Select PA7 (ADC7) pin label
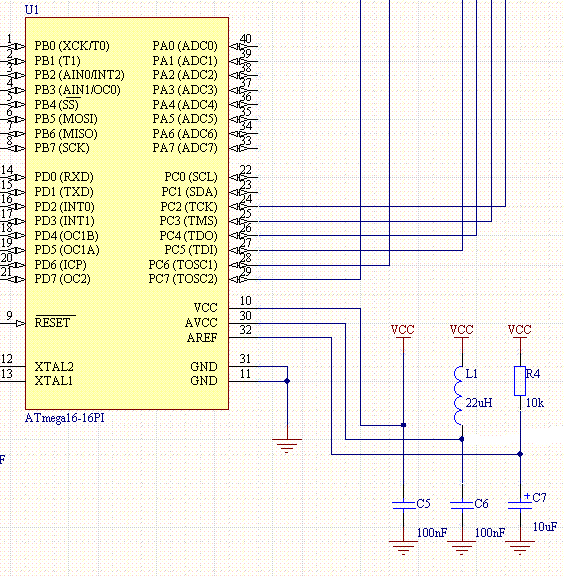The width and height of the screenshot is (564, 576). (x=185, y=148)
